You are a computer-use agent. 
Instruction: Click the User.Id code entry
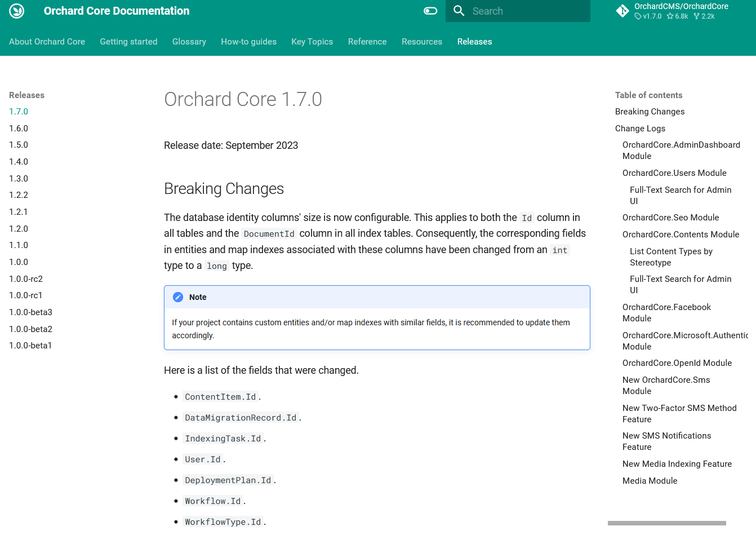(x=203, y=459)
